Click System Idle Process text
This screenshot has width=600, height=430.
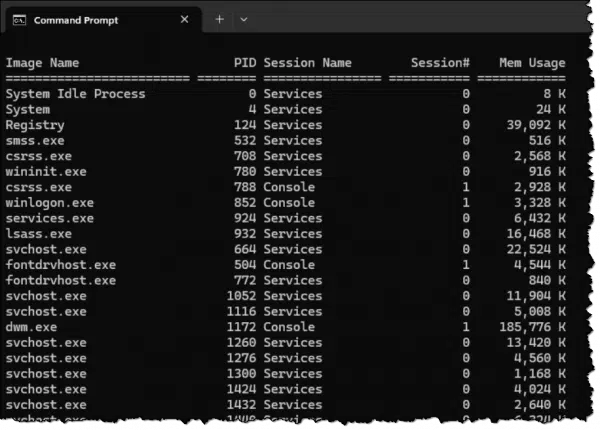[75, 94]
